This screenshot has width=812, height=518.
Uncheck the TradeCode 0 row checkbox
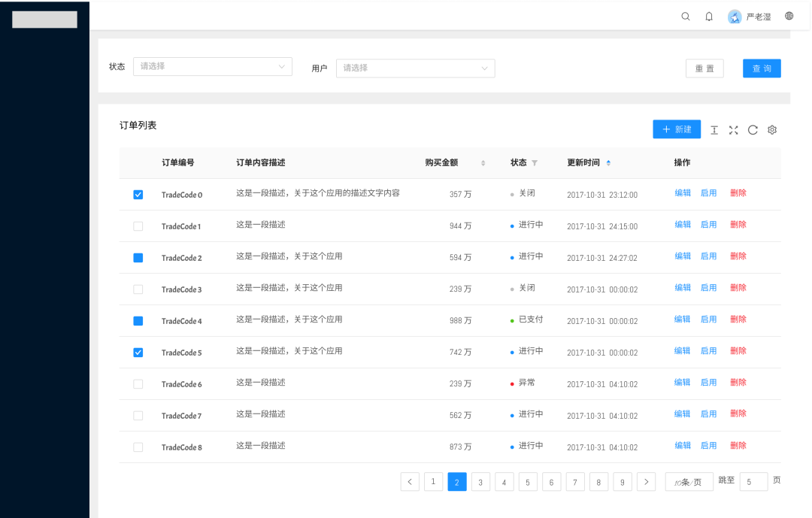(x=138, y=194)
